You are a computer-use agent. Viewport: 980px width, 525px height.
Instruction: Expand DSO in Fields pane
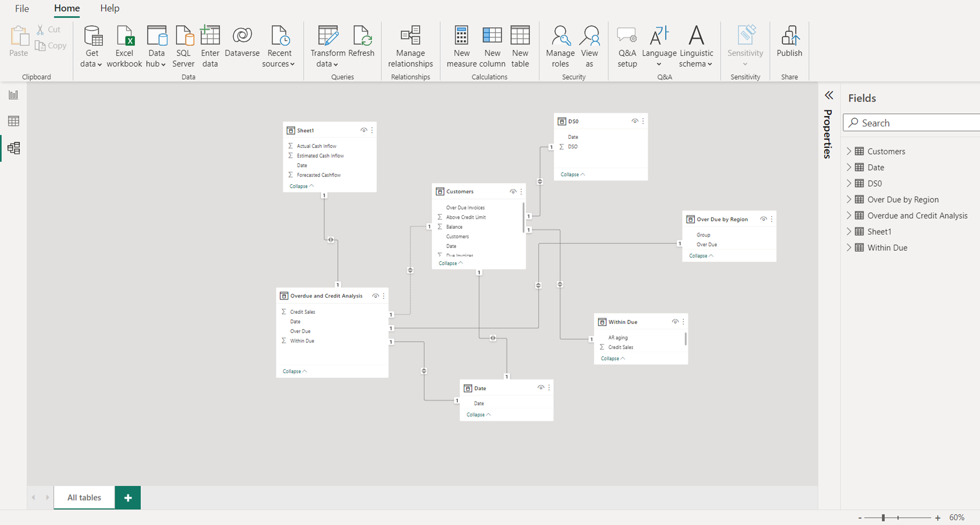click(x=849, y=183)
